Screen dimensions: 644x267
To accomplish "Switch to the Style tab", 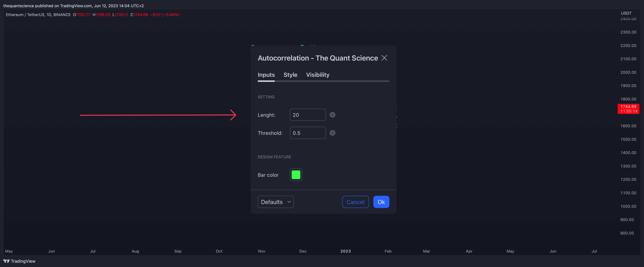I will point(290,75).
